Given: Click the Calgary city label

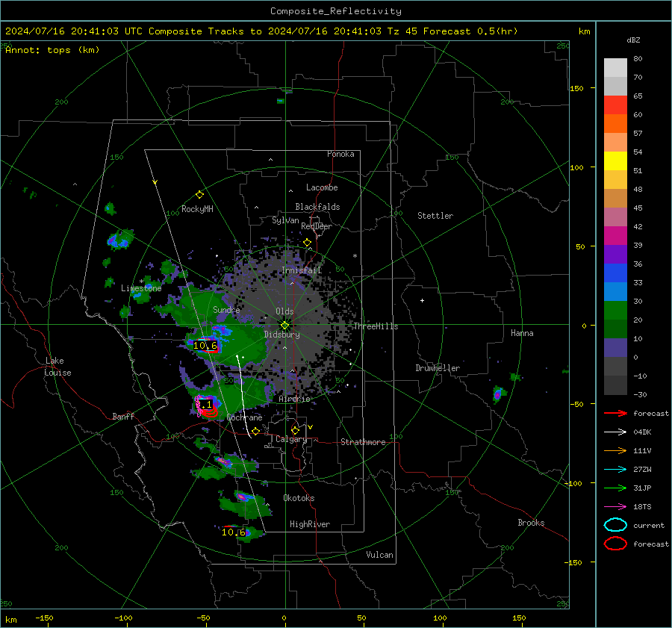Looking at the screenshot, I should coord(291,439).
